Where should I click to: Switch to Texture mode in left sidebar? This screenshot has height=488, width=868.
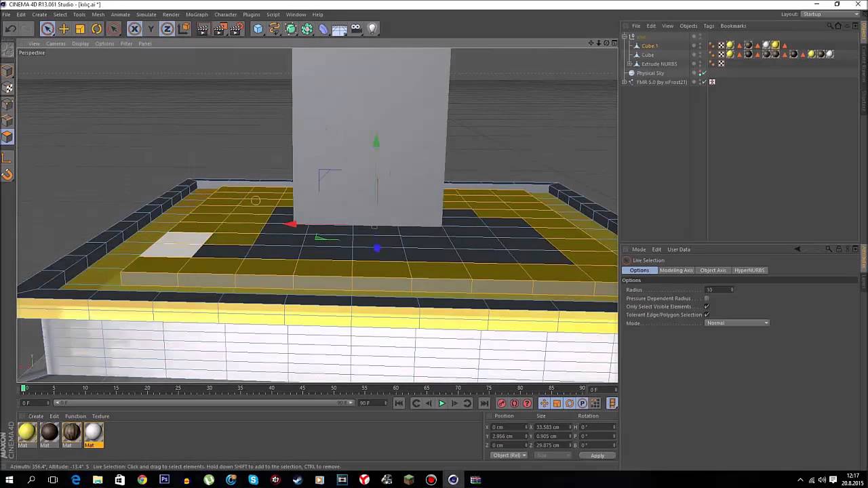[x=7, y=88]
